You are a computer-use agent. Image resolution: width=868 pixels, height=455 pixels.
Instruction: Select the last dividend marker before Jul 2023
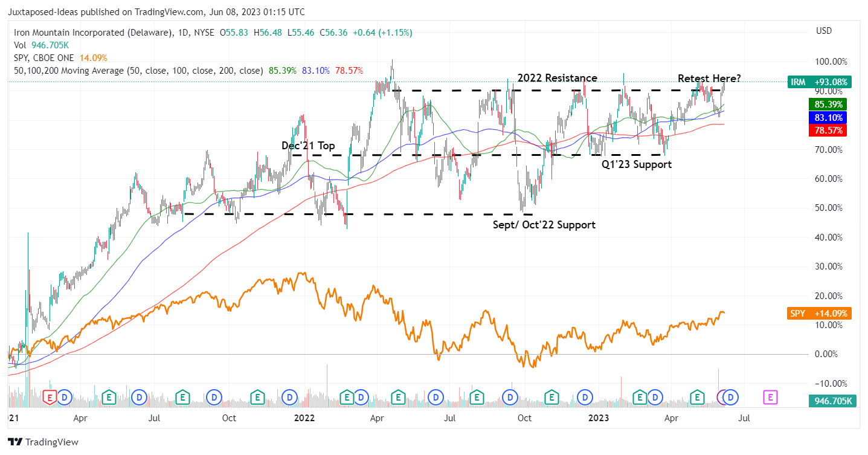click(x=731, y=398)
